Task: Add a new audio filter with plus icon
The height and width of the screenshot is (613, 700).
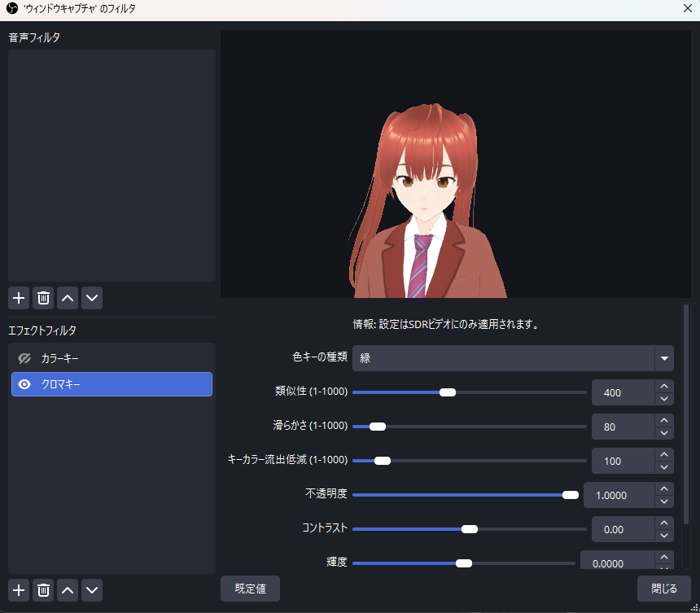Action: coord(19,298)
